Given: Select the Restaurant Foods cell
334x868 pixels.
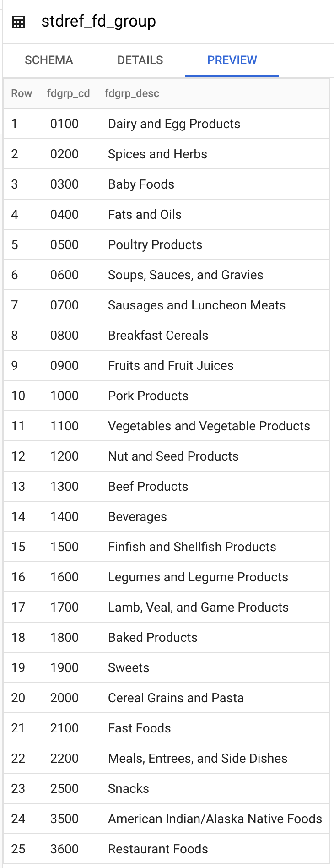Looking at the screenshot, I should (x=158, y=849).
